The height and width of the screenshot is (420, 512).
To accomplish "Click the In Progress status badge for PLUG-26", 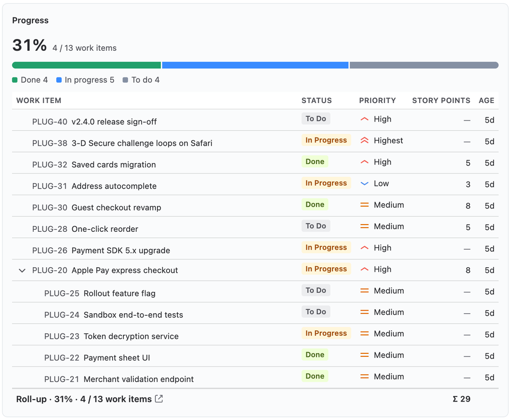I will (x=326, y=247).
